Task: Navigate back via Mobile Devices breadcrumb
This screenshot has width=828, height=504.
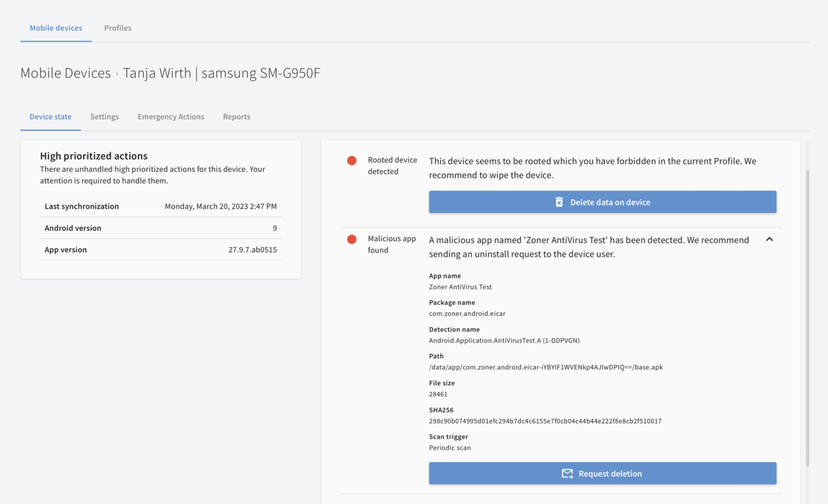Action: pyautogui.click(x=66, y=73)
